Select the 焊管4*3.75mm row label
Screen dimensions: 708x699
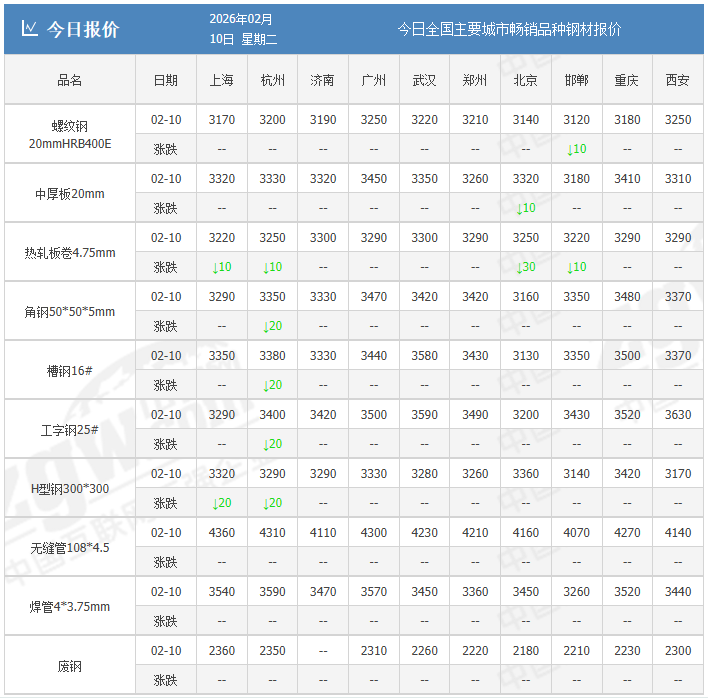click(x=70, y=607)
